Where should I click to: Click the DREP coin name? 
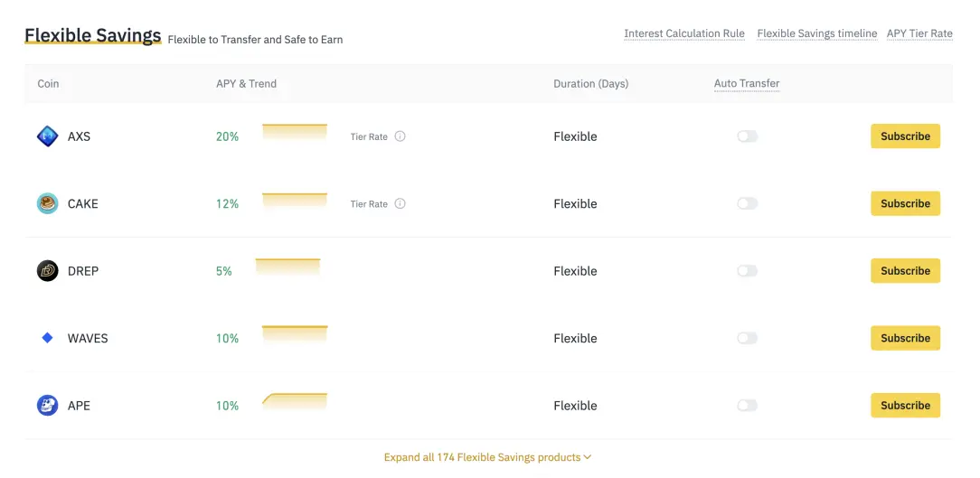pyautogui.click(x=83, y=271)
